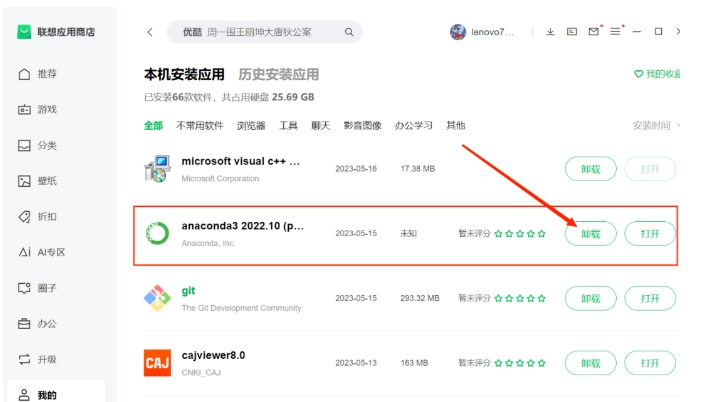
Task: Click the microsoft visual c++ app icon
Action: point(157,169)
